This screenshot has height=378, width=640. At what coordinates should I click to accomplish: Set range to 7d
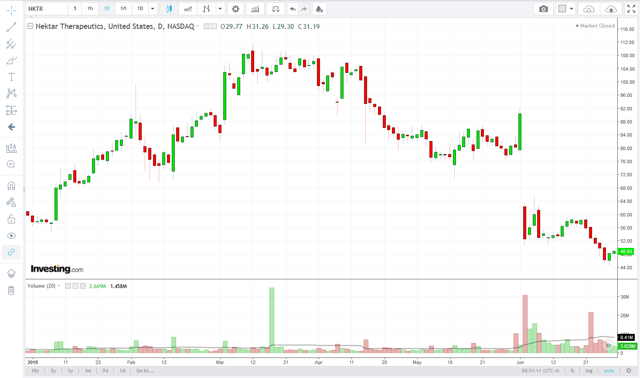pyautogui.click(x=105, y=371)
